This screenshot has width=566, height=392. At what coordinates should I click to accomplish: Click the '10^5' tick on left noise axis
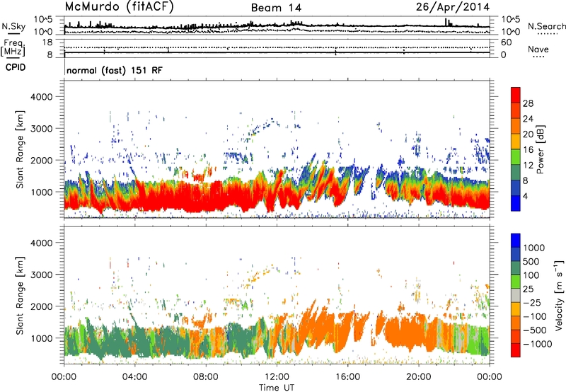[43, 19]
